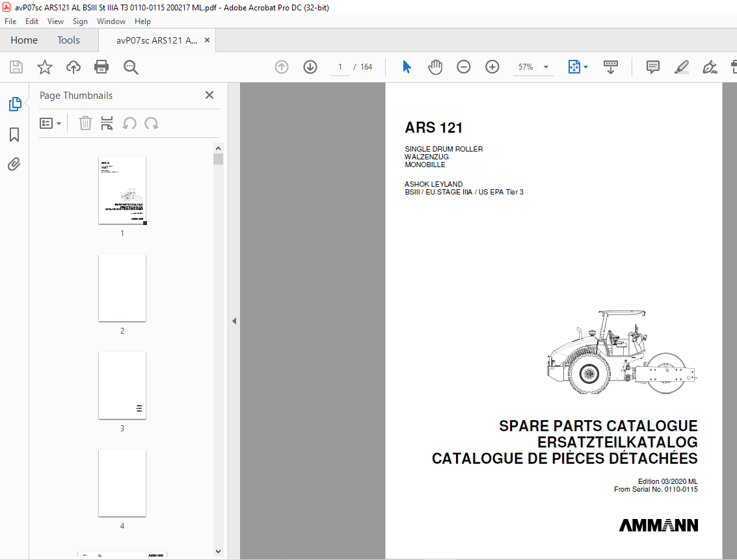Zoom out with the minus button
The image size is (737, 560).
pyautogui.click(x=463, y=67)
